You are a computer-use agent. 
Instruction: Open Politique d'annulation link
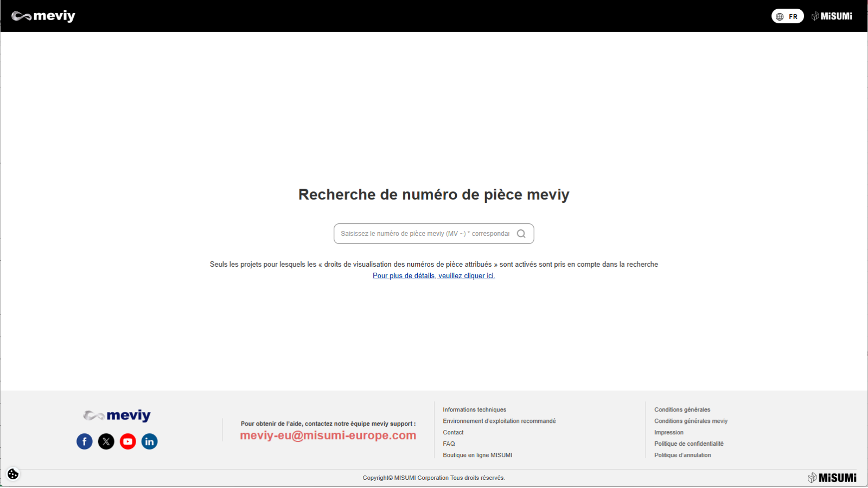pos(682,455)
